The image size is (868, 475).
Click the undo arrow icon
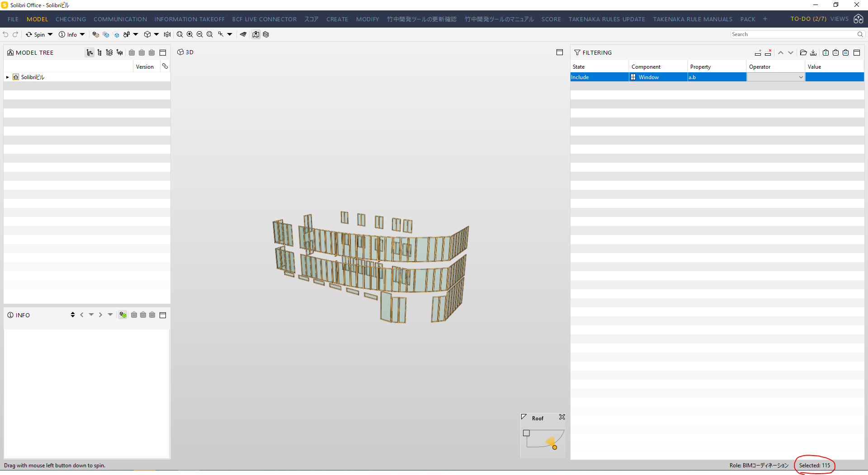pos(5,34)
